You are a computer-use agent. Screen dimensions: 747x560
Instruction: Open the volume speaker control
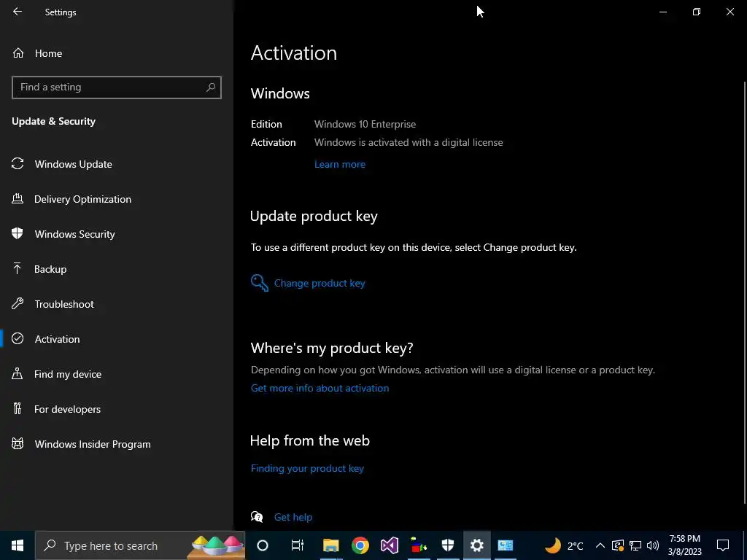pos(653,545)
